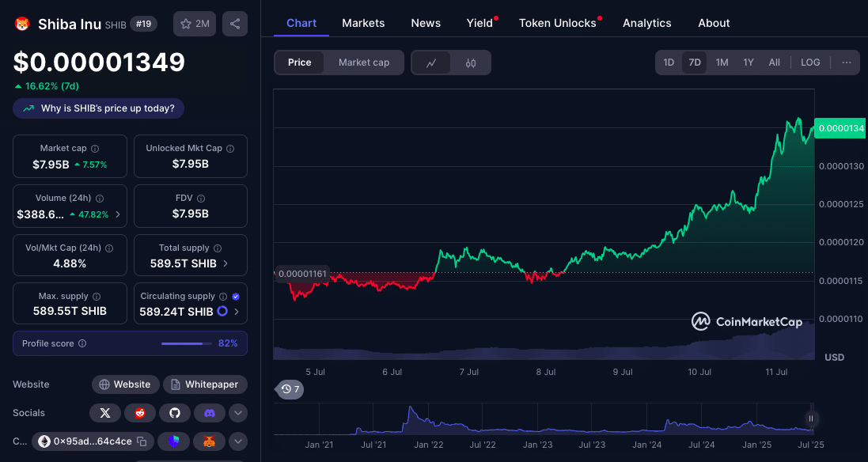Select Market cap chart toggle
The width and height of the screenshot is (868, 462).
[364, 62]
